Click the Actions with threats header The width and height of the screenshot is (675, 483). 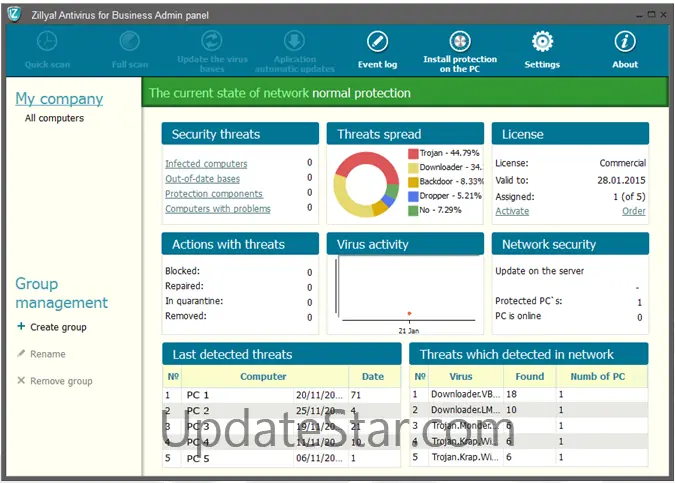pos(240,244)
